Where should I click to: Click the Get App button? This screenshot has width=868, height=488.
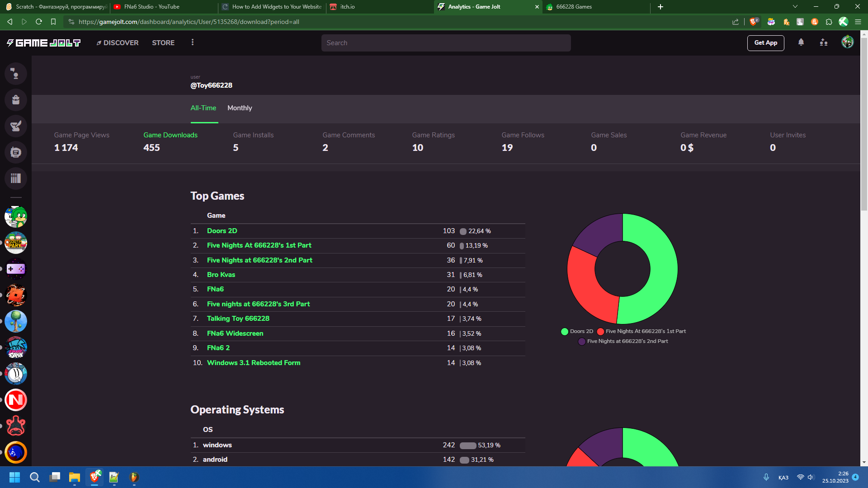(765, 43)
